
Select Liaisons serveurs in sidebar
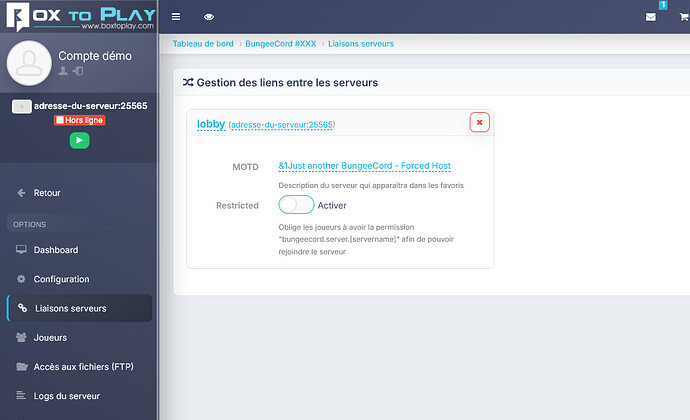click(80, 308)
